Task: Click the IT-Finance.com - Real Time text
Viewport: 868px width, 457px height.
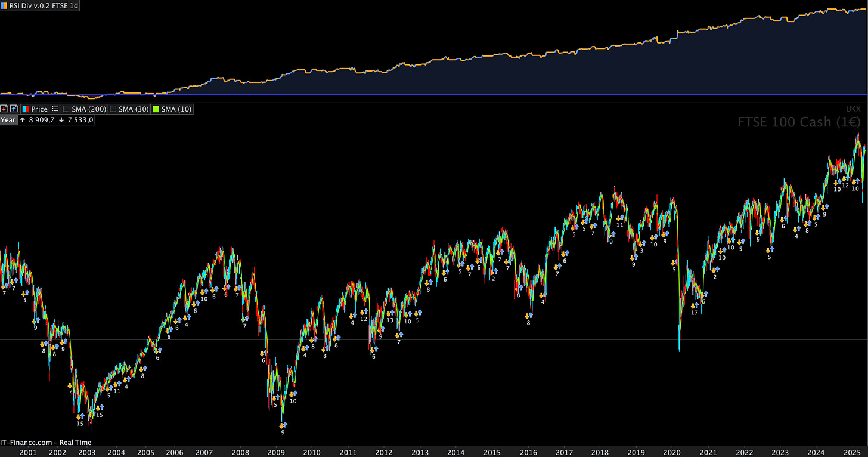Action: (46, 443)
